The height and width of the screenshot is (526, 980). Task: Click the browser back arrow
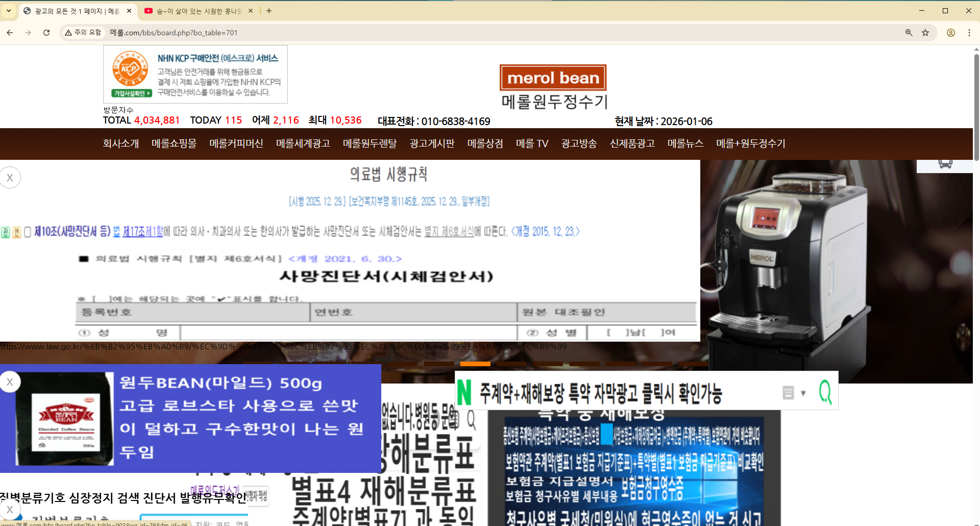[x=10, y=33]
